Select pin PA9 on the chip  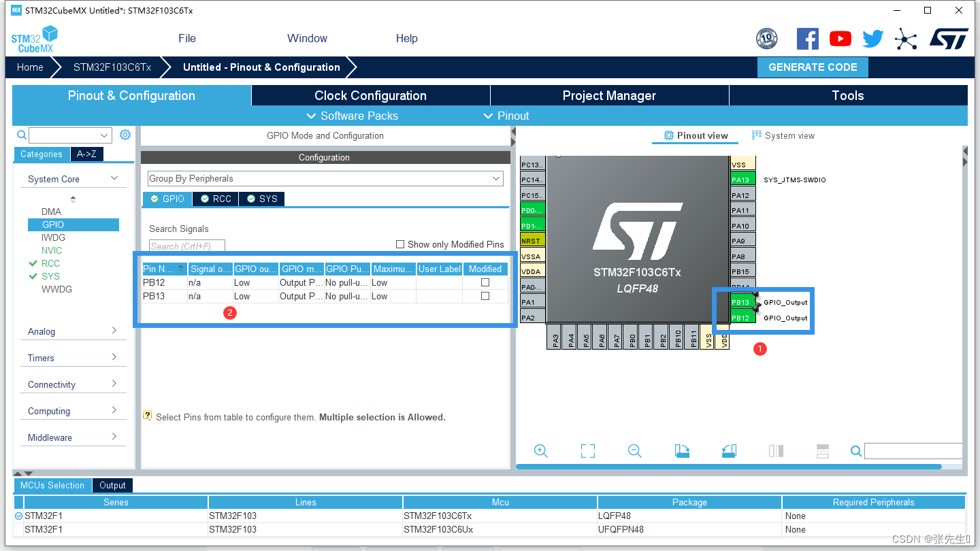point(742,241)
